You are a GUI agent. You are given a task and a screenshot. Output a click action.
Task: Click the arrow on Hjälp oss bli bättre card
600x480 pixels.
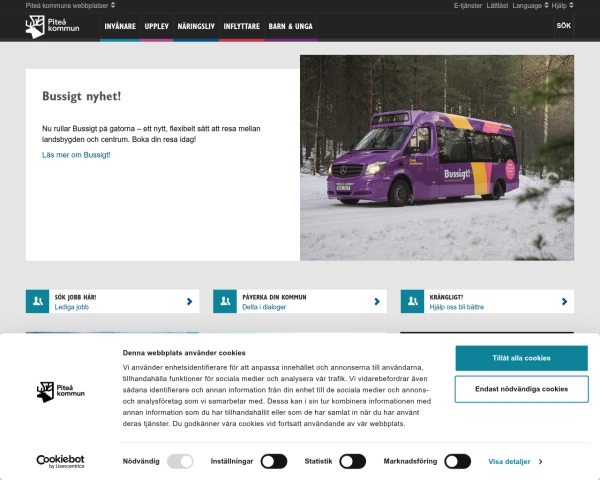point(564,302)
